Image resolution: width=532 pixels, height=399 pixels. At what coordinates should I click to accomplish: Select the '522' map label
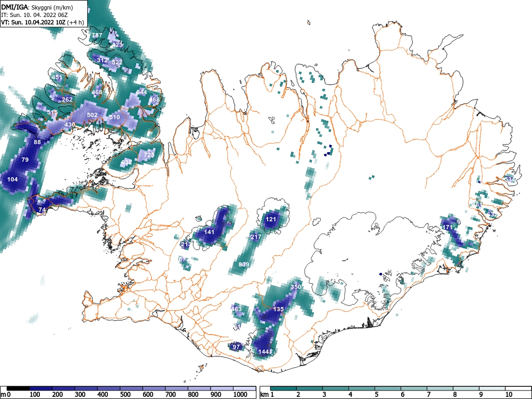coord(117,62)
